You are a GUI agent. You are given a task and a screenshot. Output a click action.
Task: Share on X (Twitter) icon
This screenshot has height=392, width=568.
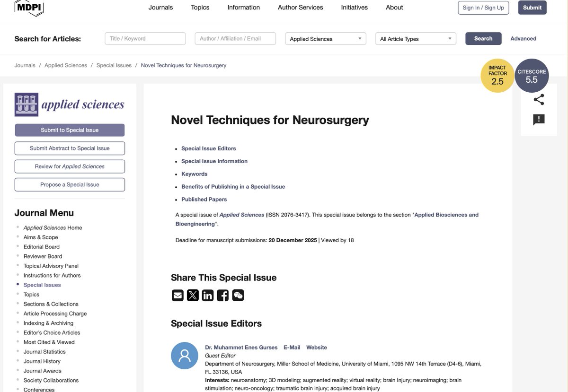click(x=193, y=296)
